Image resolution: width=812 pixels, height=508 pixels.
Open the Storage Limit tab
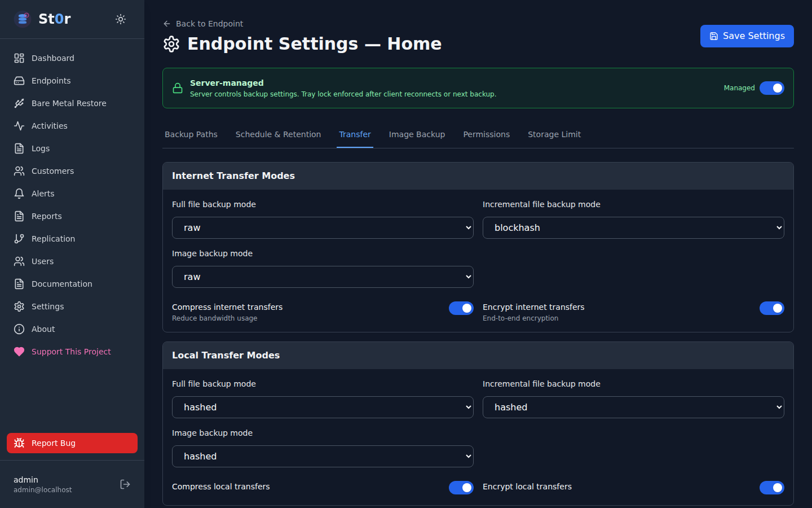[x=554, y=134]
